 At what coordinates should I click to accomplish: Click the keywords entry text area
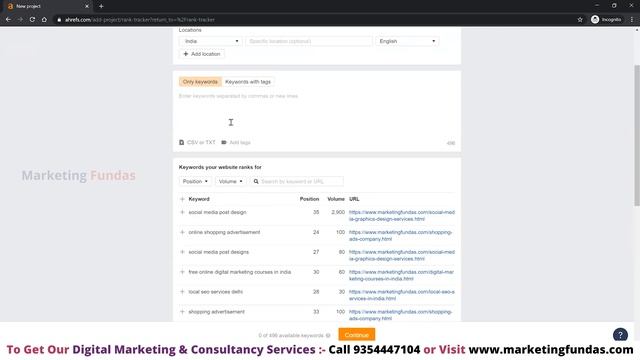tap(317, 114)
